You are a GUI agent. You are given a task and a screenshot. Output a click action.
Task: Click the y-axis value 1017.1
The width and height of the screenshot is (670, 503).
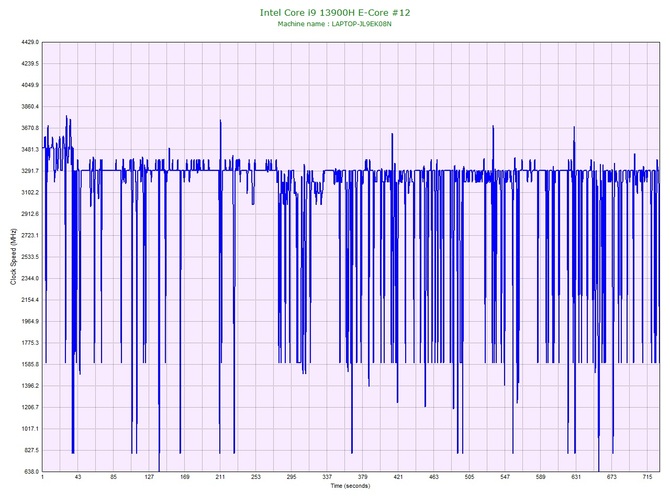30,429
